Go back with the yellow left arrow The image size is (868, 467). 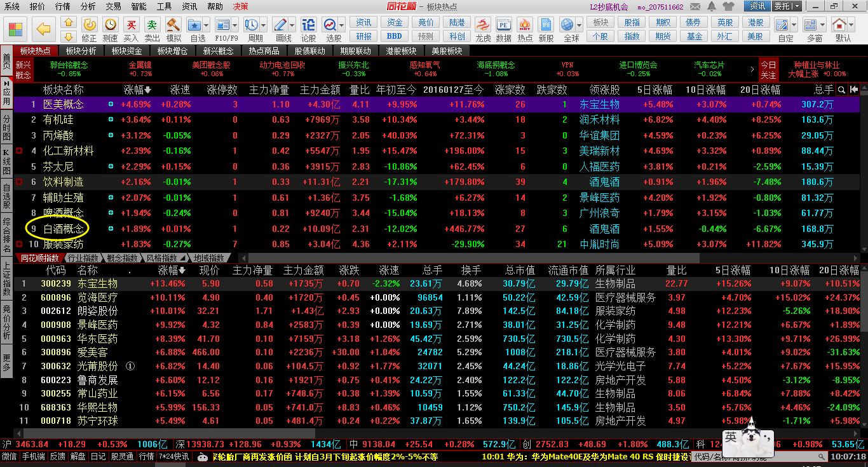tap(44, 29)
